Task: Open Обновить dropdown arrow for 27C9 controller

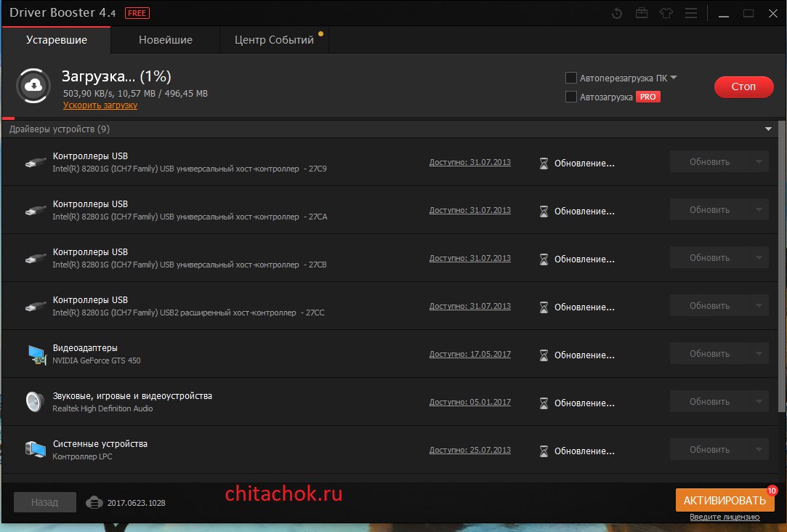Action: coord(759,161)
